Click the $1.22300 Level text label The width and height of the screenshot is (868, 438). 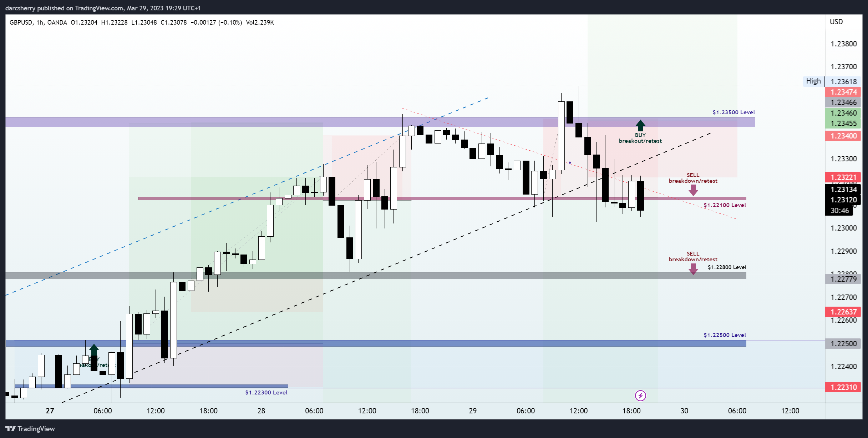(x=266, y=392)
